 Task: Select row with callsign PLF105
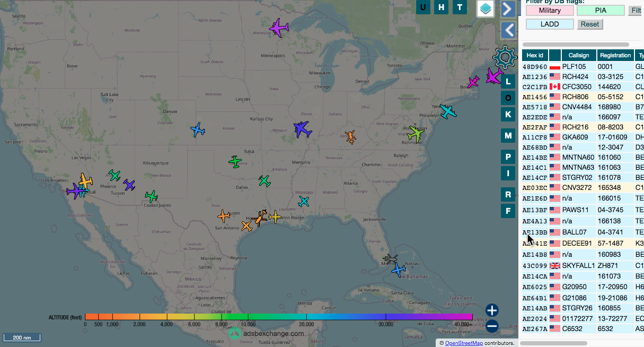(x=583, y=67)
